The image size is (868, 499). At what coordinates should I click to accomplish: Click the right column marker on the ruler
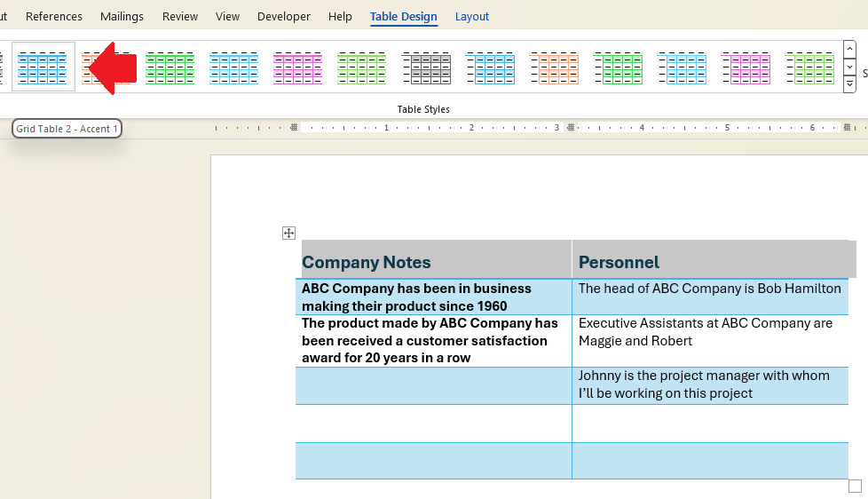[847, 127]
